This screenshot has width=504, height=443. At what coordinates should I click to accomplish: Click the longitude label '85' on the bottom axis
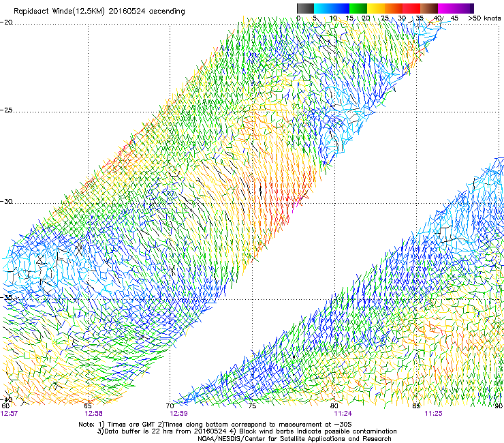click(416, 406)
